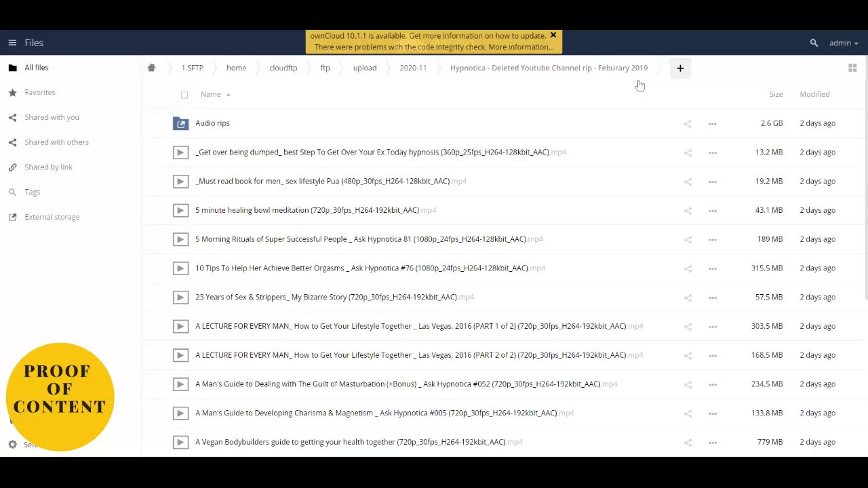This screenshot has height=488, width=868.
Task: Click the More information integrity check notice
Action: coord(521,47)
